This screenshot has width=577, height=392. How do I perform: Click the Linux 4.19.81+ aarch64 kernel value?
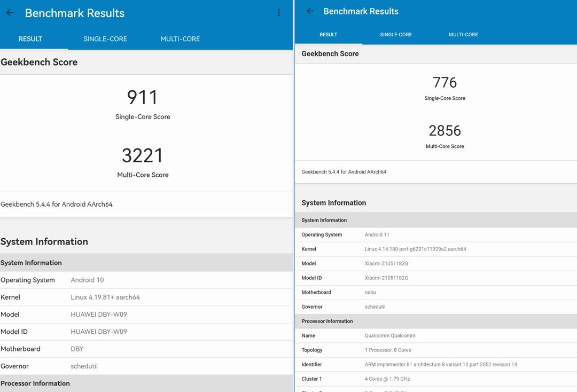[105, 297]
